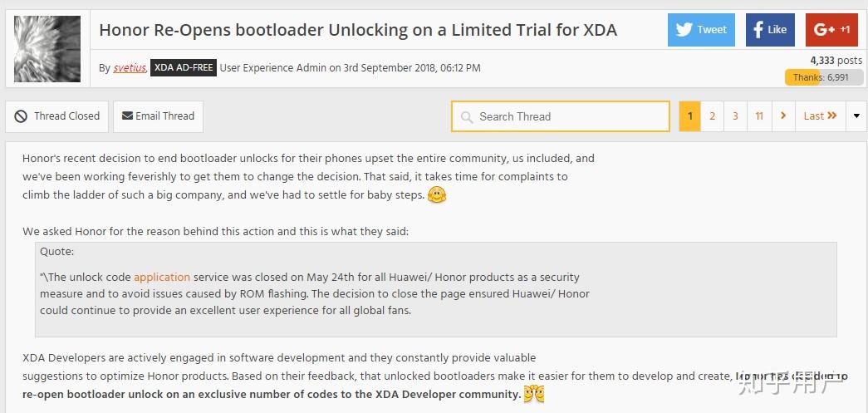Image resolution: width=868 pixels, height=413 pixels.
Task: Jump to page 11 of the thread
Action: 759,116
